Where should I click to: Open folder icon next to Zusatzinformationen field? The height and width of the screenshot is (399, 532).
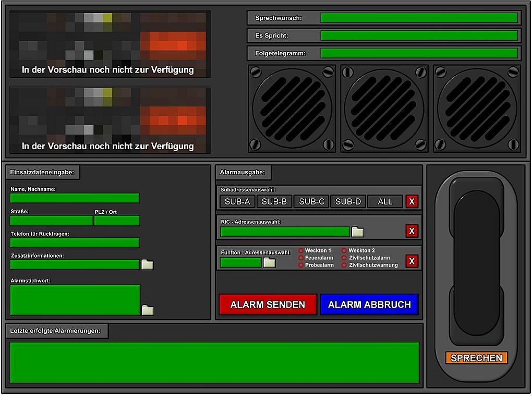coord(148,264)
